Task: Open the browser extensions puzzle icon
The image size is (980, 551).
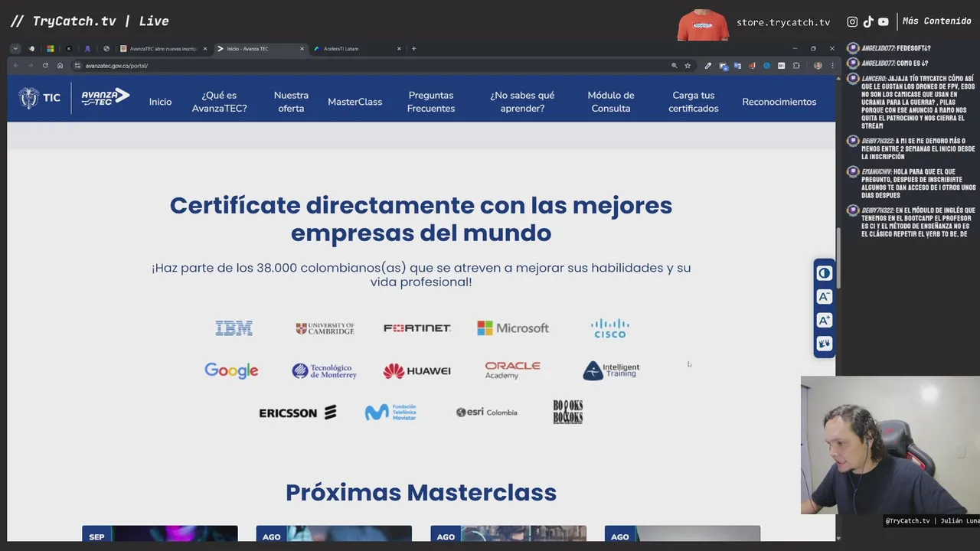Action: pyautogui.click(x=796, y=66)
